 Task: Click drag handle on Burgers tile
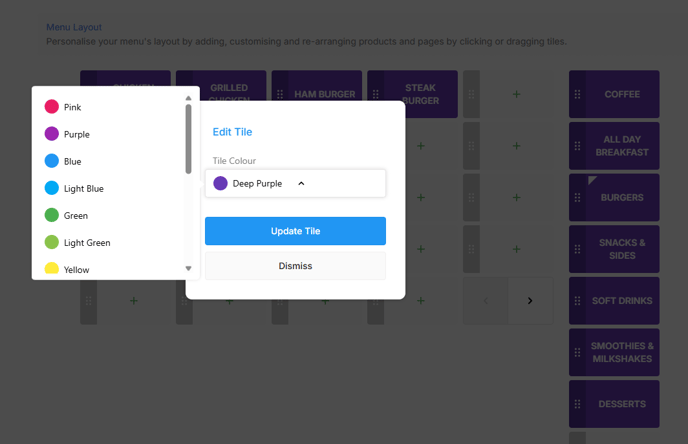click(577, 198)
